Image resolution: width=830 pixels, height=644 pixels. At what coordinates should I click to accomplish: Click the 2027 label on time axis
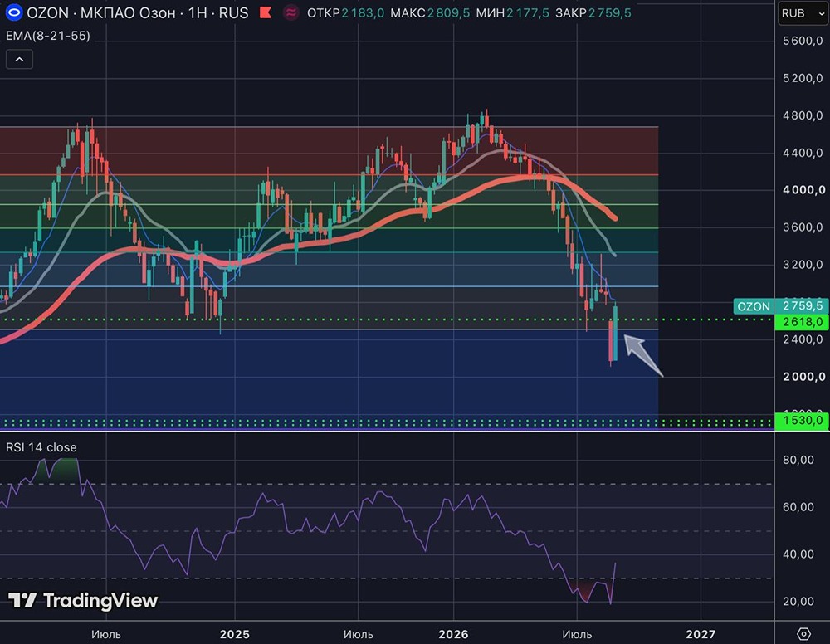click(x=701, y=634)
